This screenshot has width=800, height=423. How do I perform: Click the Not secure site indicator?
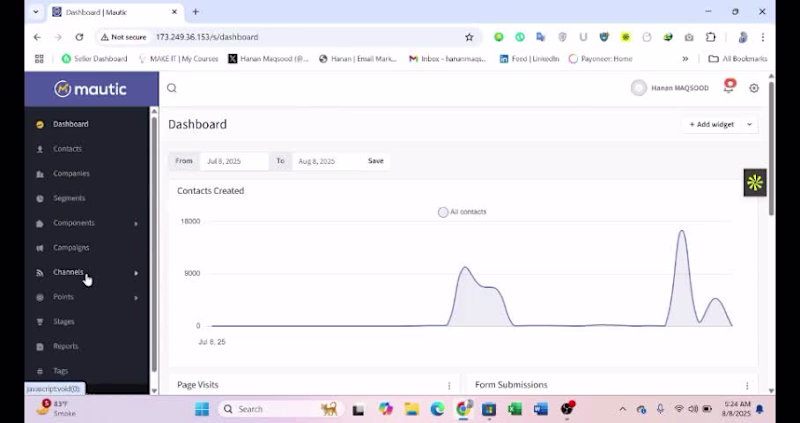pos(123,37)
